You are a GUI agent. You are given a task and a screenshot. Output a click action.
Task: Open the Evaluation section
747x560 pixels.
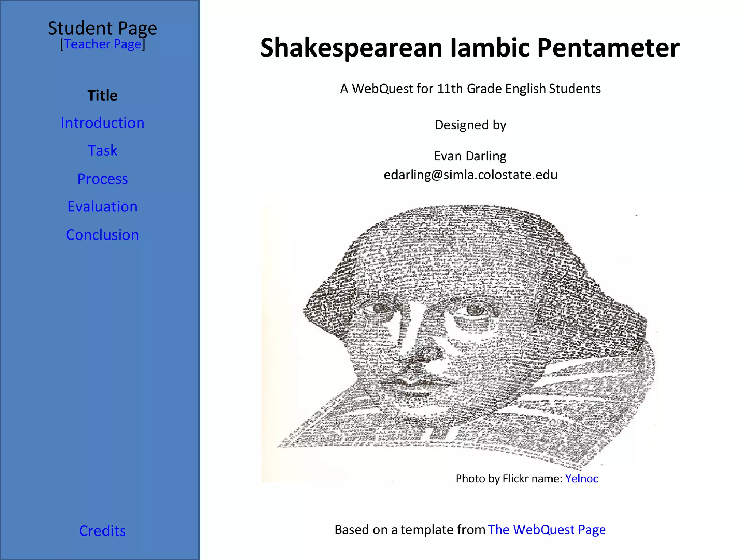coord(102,207)
